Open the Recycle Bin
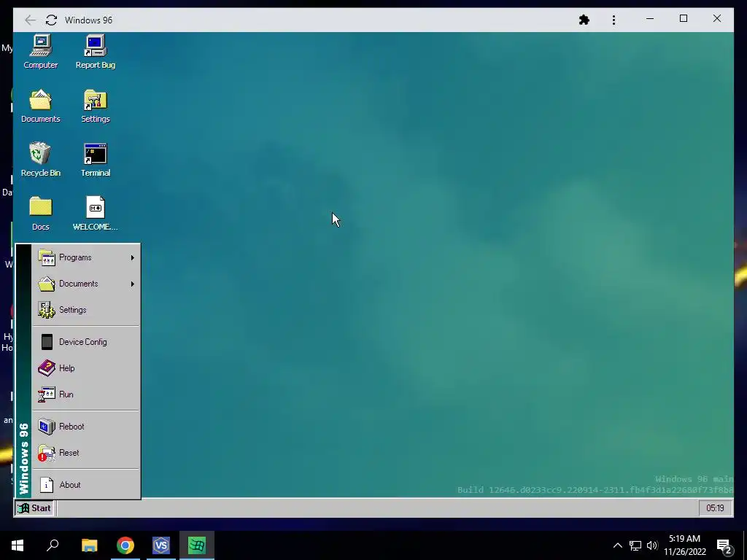The width and height of the screenshot is (747, 560). (41, 160)
